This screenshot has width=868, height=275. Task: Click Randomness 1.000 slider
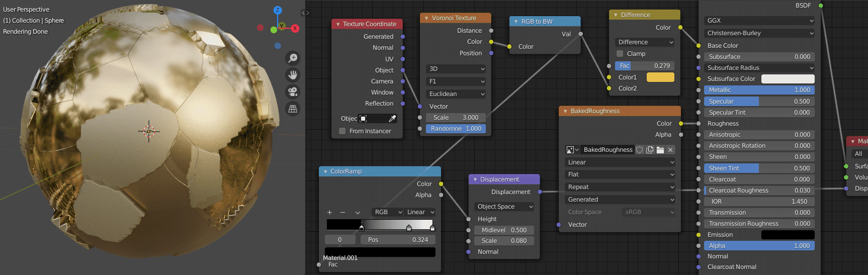click(456, 129)
